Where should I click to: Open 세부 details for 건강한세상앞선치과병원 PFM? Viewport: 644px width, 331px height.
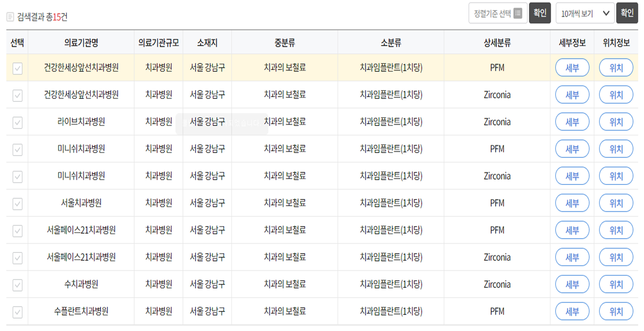[x=572, y=68]
